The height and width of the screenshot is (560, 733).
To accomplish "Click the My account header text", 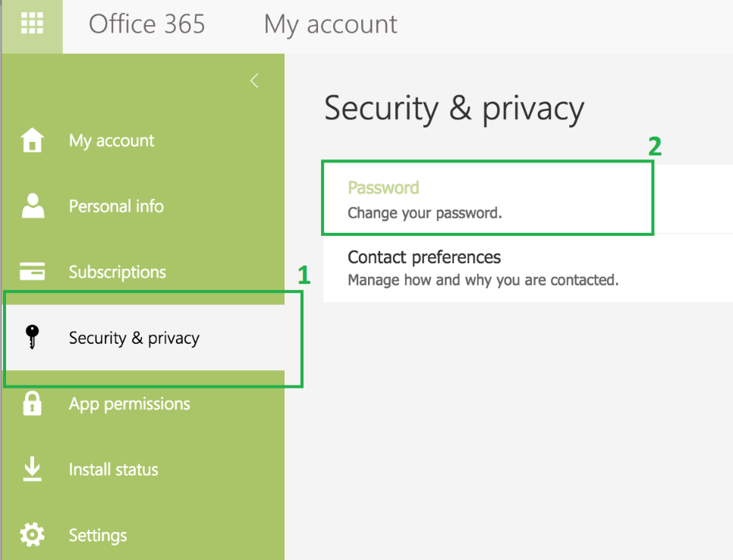I will pyautogui.click(x=330, y=24).
